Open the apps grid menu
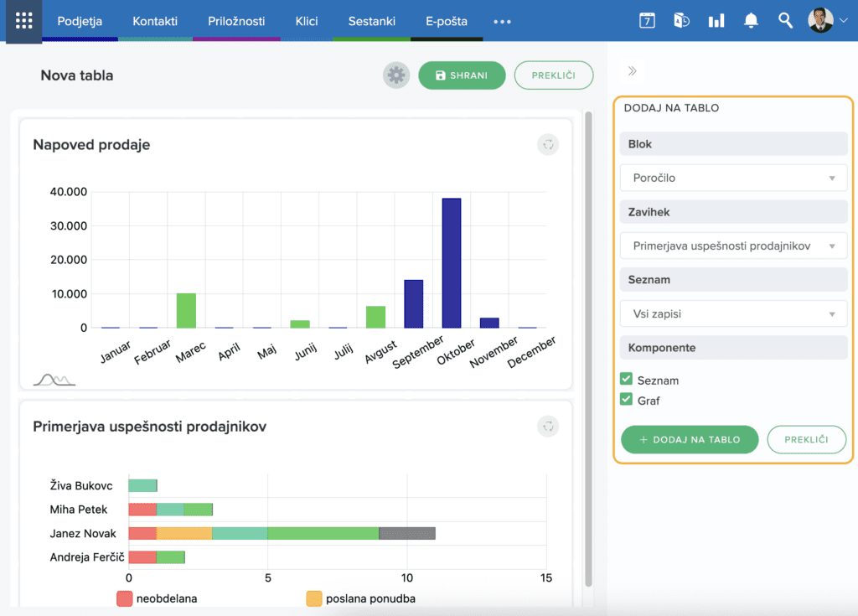The image size is (858, 616). [x=23, y=21]
